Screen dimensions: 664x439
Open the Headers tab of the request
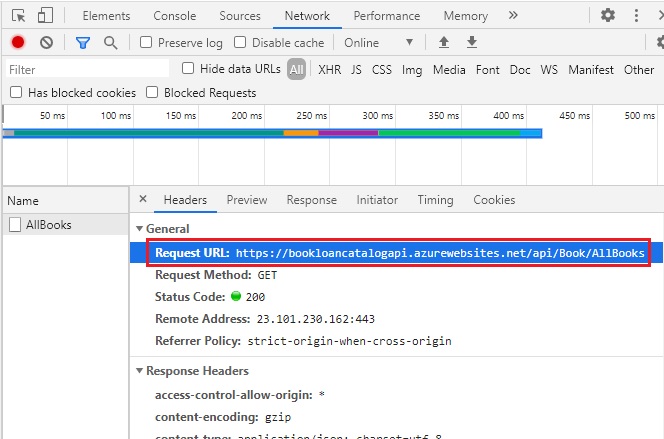[x=185, y=200]
